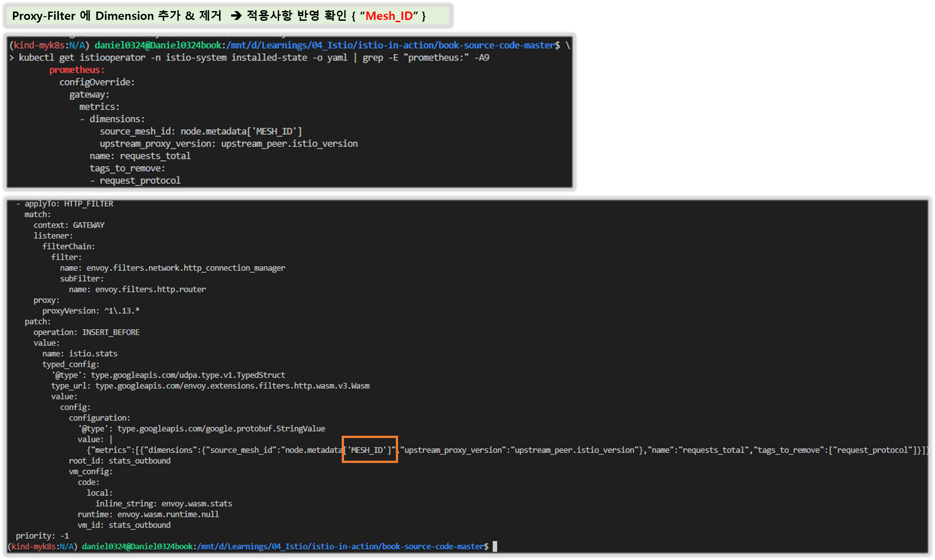Click the upstream_proxy_version dimension line
This screenshot has height=560, width=935.
[x=228, y=144]
